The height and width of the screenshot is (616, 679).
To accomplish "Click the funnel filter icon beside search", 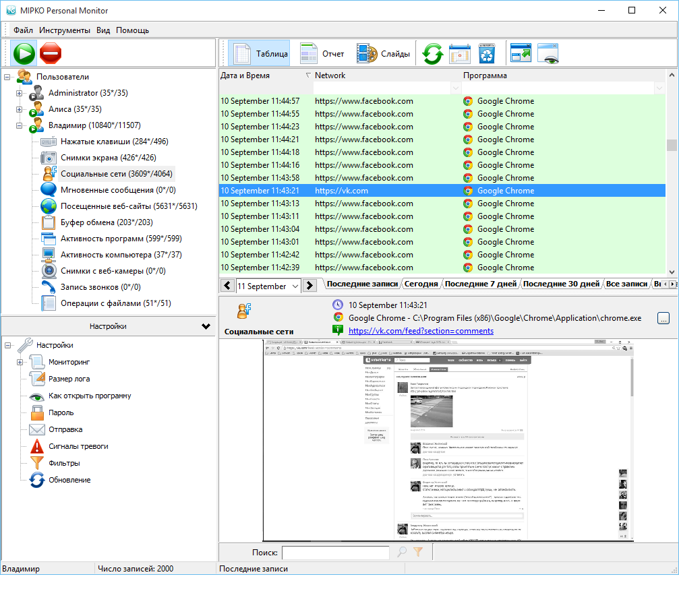I will coord(418,552).
